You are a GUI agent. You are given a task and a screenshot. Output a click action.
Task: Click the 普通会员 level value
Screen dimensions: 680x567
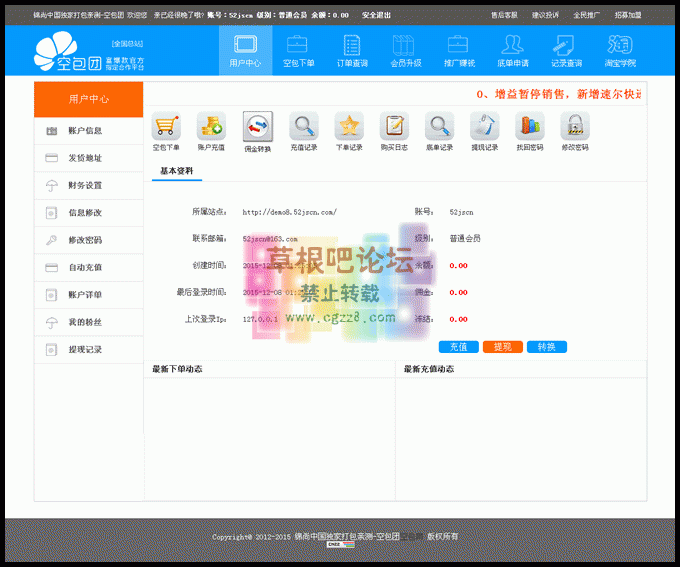point(465,238)
